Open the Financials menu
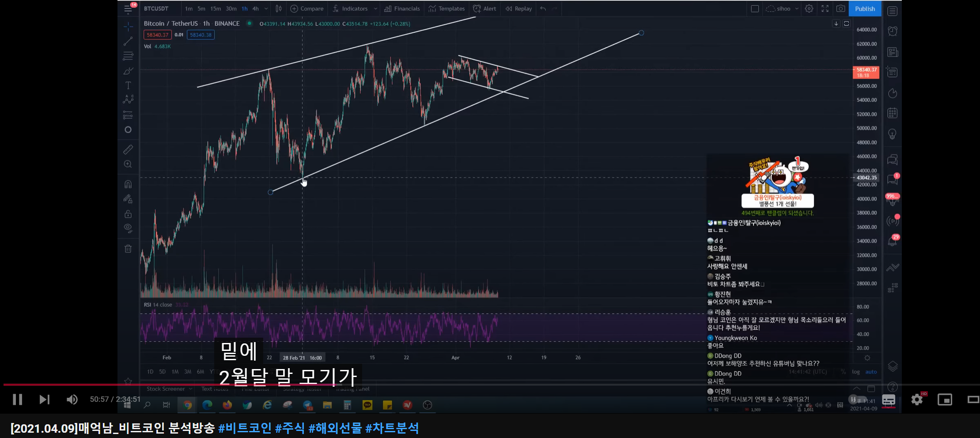This screenshot has height=438, width=980. [x=402, y=8]
